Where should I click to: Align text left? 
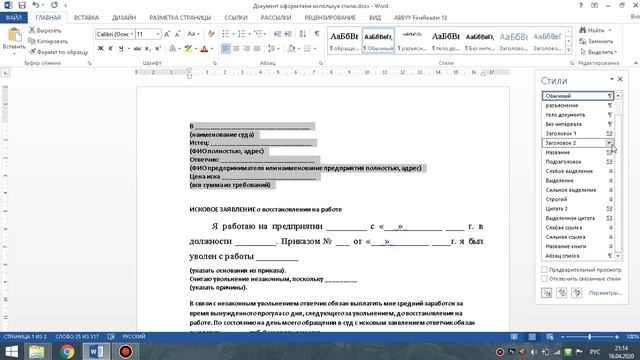tap(226, 49)
